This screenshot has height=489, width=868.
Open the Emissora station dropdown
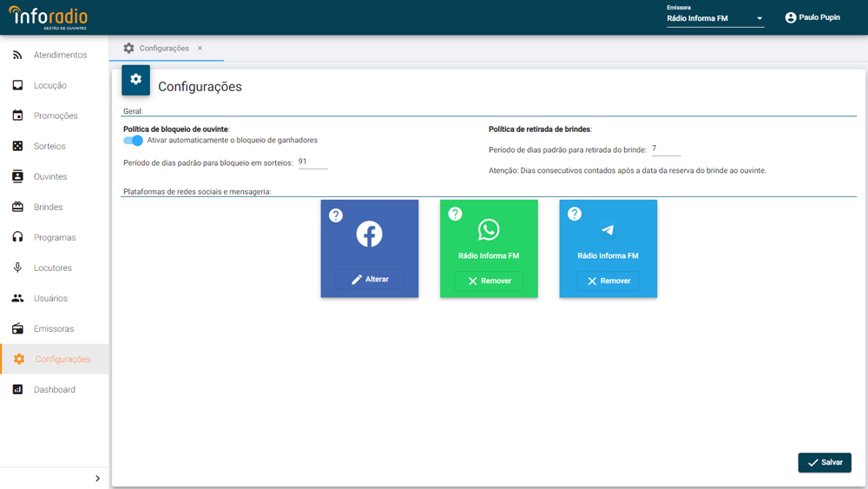click(715, 18)
